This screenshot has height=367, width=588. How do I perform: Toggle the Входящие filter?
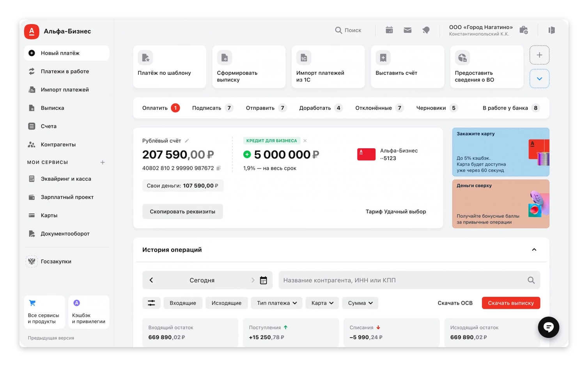pos(183,303)
